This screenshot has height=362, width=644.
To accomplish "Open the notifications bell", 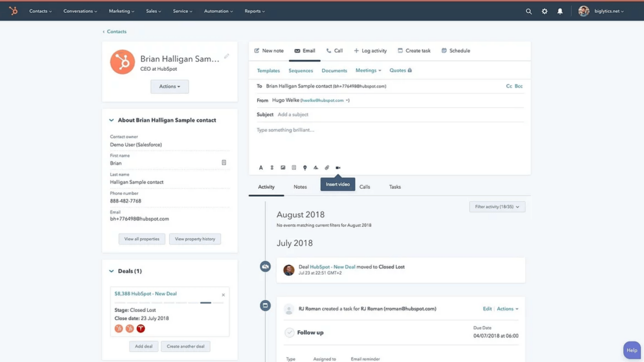I will click(560, 11).
